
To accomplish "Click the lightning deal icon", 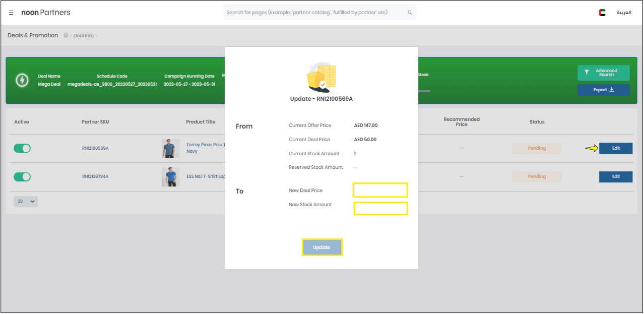I will click(x=22, y=80).
